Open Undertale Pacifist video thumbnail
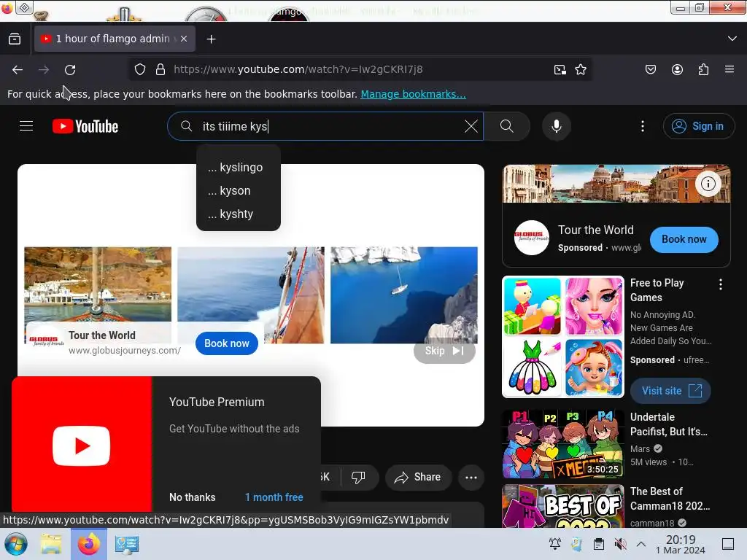The width and height of the screenshot is (747, 560). 563,444
